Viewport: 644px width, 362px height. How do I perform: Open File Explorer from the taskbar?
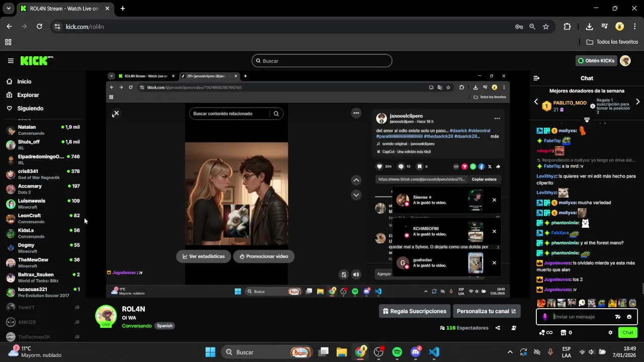tap(342, 352)
